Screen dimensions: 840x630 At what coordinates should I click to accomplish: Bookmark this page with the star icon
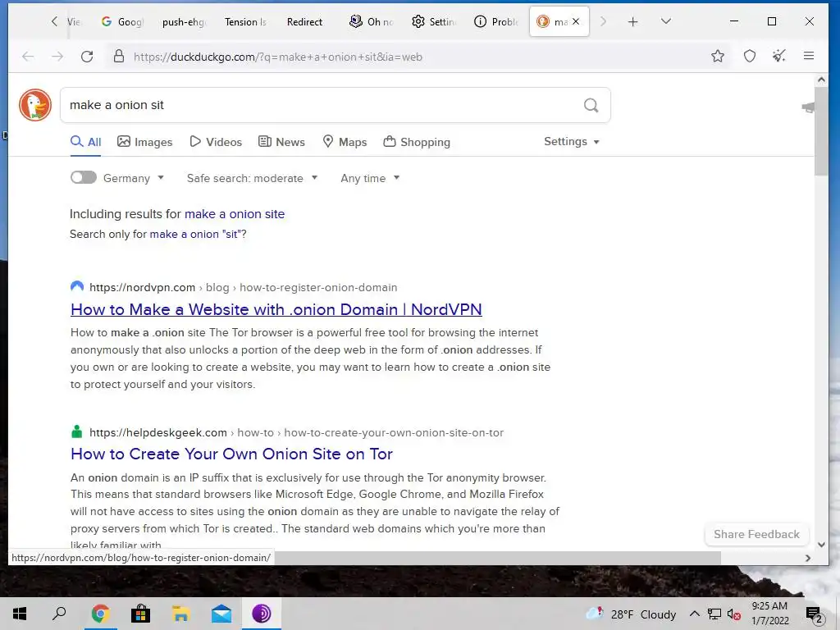pyautogui.click(x=718, y=56)
